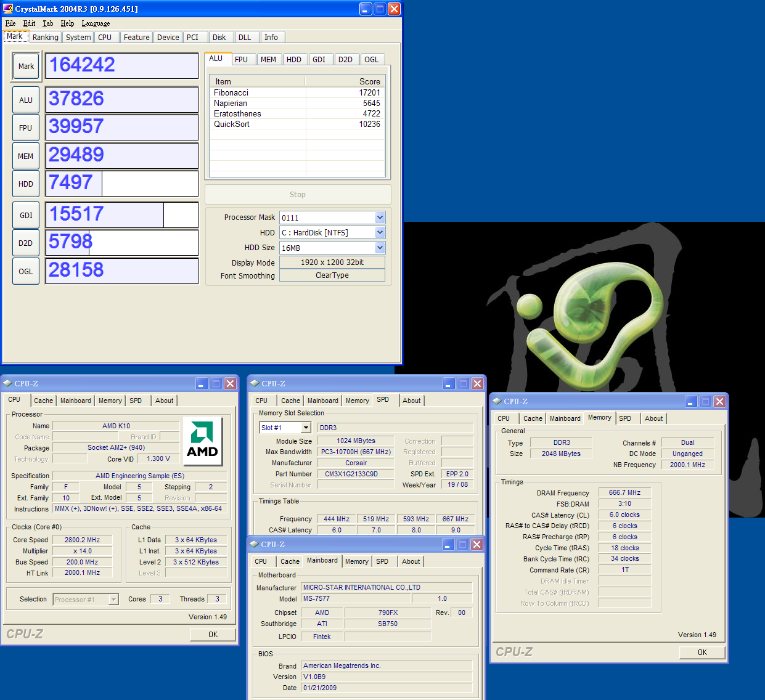This screenshot has height=700, width=765.
Task: Click the CPU-Z title bar icon of the Mainboard window
Action: point(254,544)
